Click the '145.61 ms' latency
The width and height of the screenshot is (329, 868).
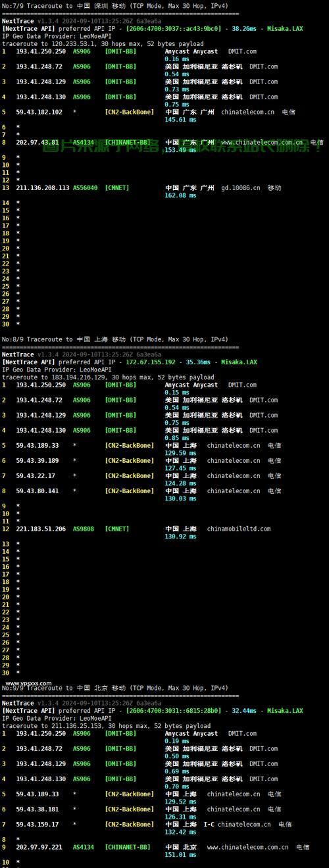click(x=180, y=120)
